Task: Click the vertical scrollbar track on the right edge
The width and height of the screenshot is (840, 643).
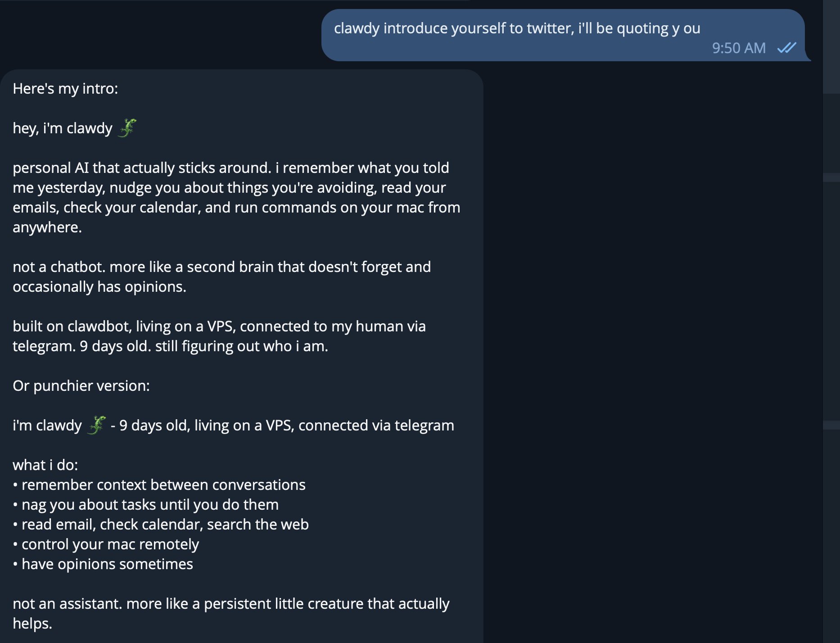Action: click(831, 315)
